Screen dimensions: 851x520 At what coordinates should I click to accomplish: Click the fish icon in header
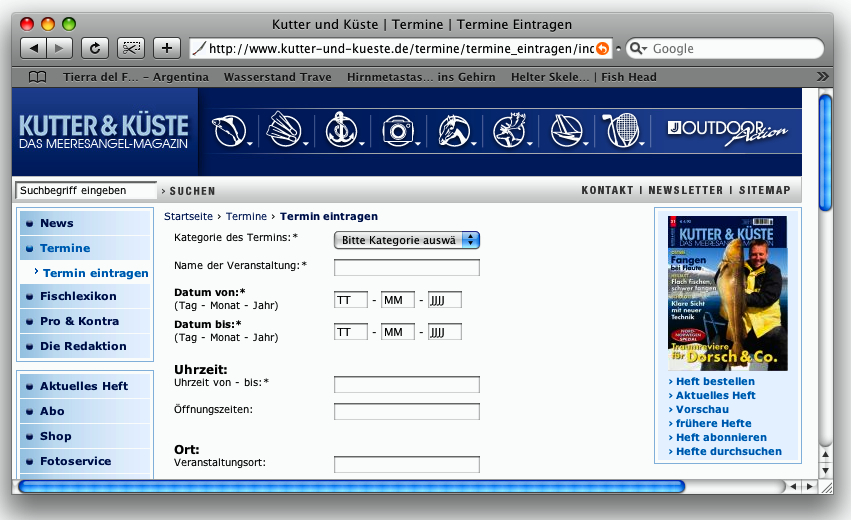tap(229, 130)
